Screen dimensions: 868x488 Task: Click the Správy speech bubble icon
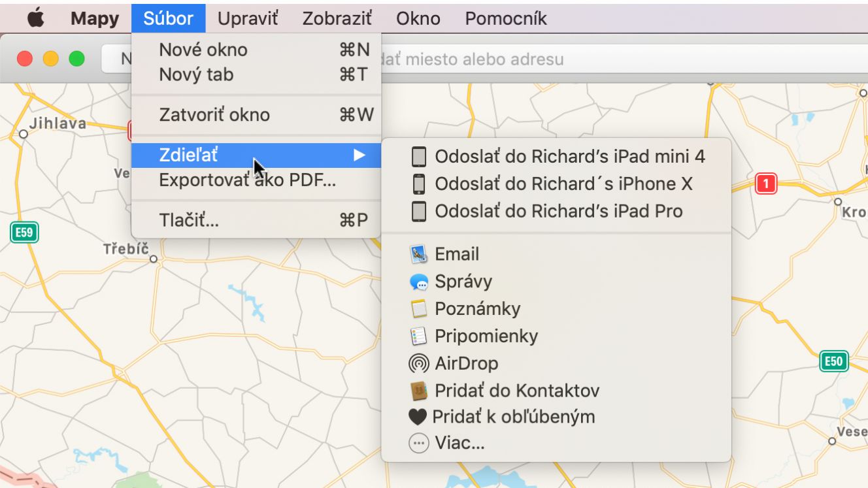click(x=418, y=282)
